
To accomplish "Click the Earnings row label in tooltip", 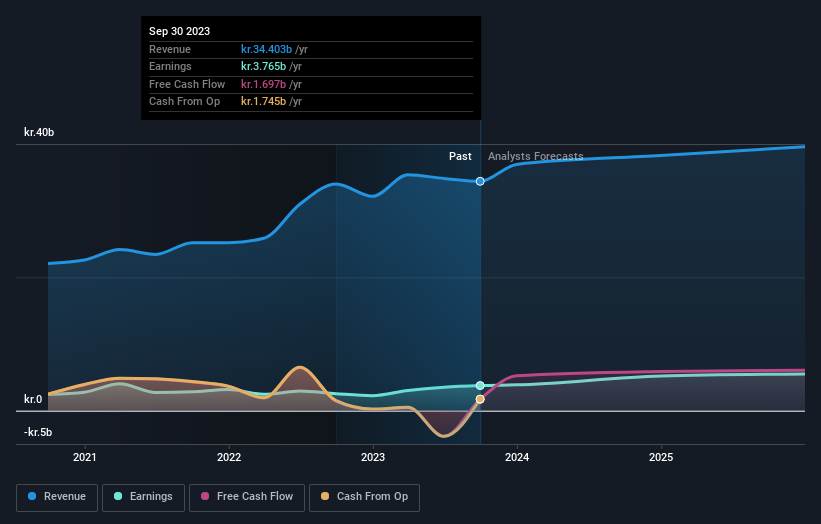I will [x=170, y=66].
